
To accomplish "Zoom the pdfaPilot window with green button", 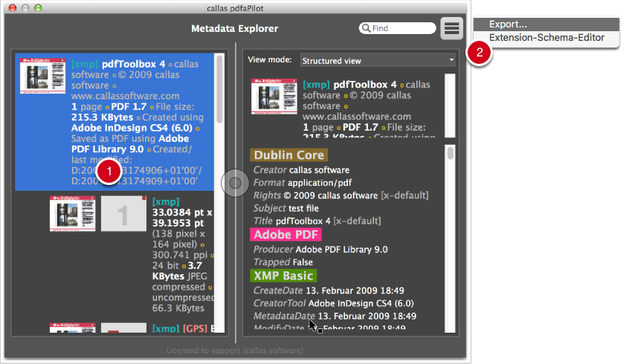I will pyautogui.click(x=38, y=8).
